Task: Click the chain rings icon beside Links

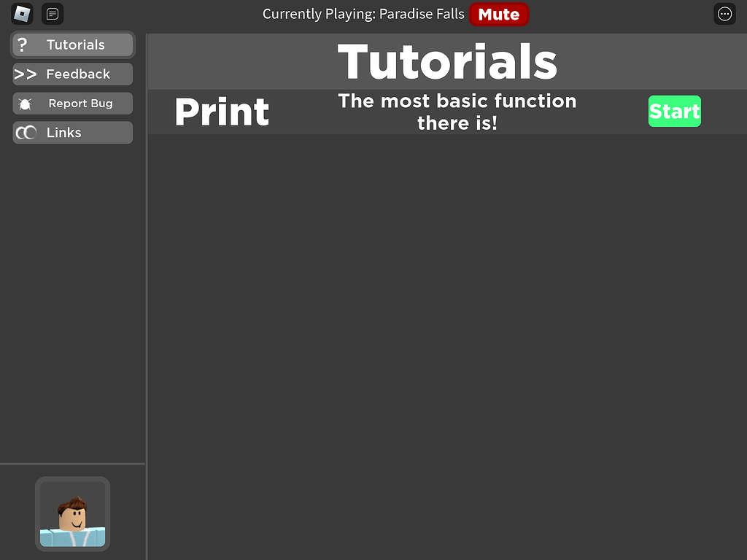Action: 26,132
